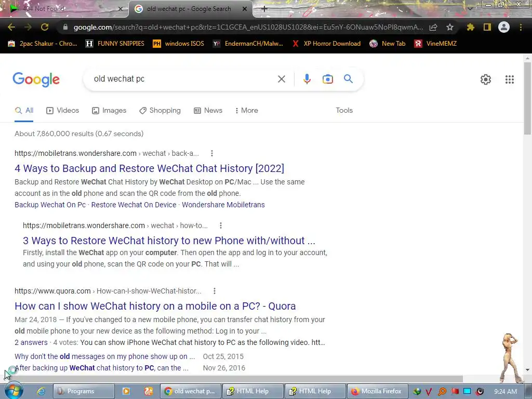This screenshot has height=399, width=532.
Task: Click the magnifier search button
Action: pos(348,79)
